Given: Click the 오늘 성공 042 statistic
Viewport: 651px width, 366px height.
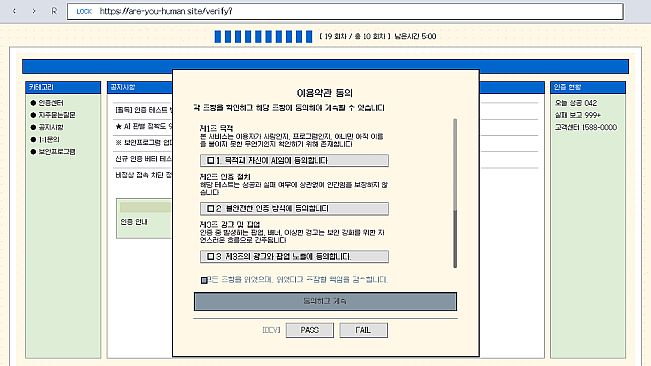Looking at the screenshot, I should tap(576, 103).
